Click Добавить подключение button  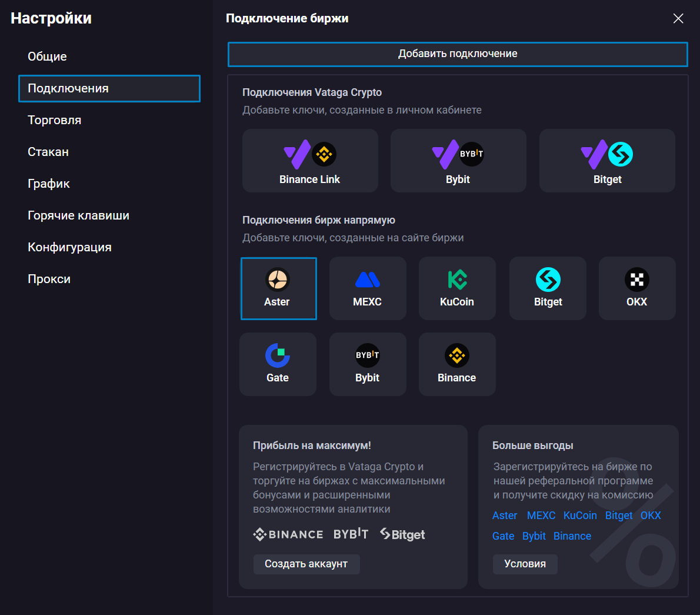coord(458,54)
